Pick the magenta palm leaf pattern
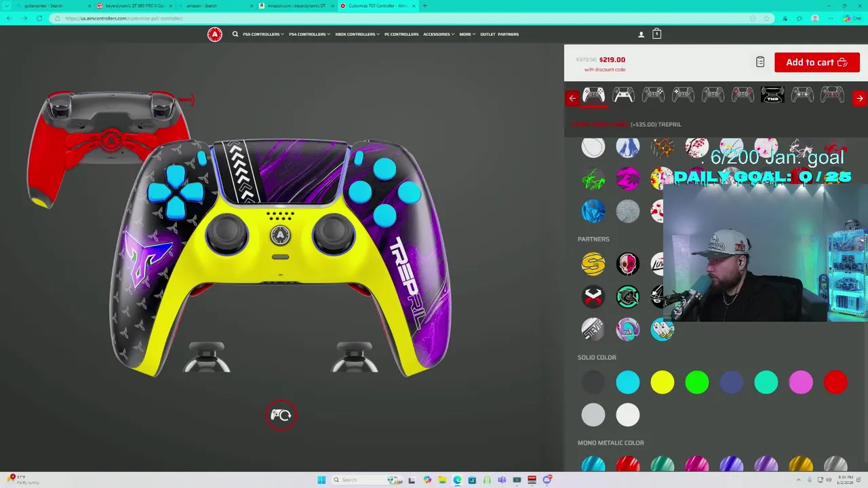The image size is (868, 488). [627, 179]
